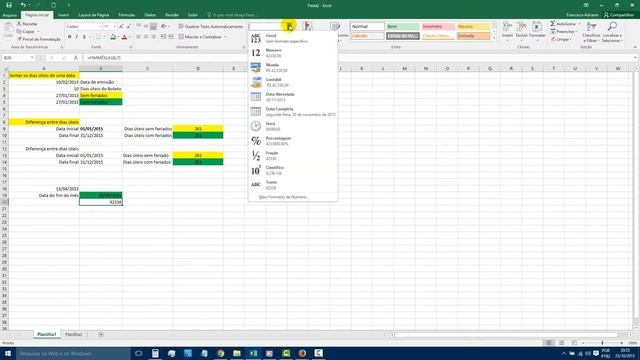The image size is (640, 360).
Task: Open the Limpar clear dropdown
Action: coord(561,40)
